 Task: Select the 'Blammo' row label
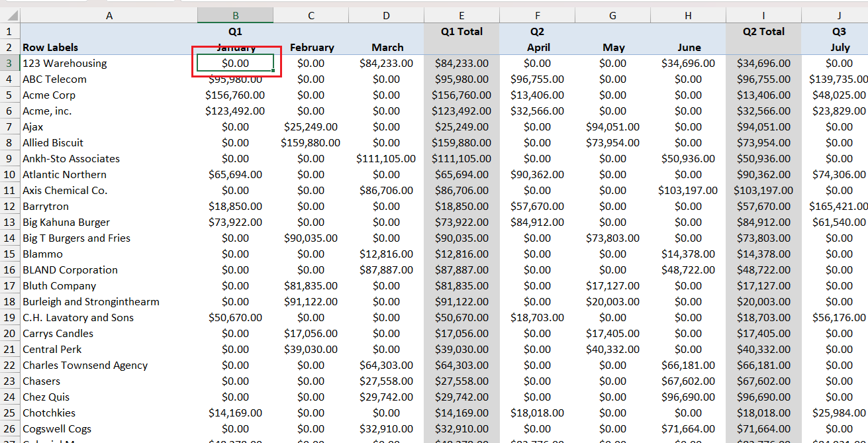[x=42, y=254]
